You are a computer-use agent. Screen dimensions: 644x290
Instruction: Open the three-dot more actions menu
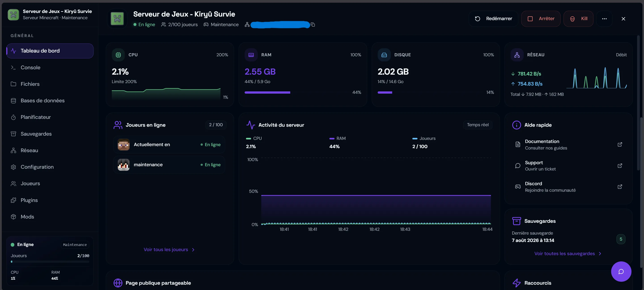click(x=604, y=19)
